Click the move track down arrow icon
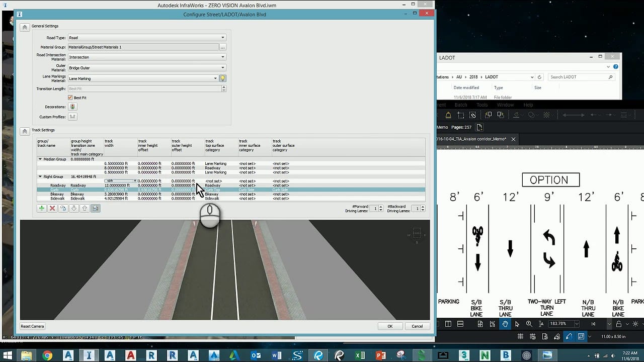Image resolution: width=644 pixels, height=362 pixels. (74, 208)
